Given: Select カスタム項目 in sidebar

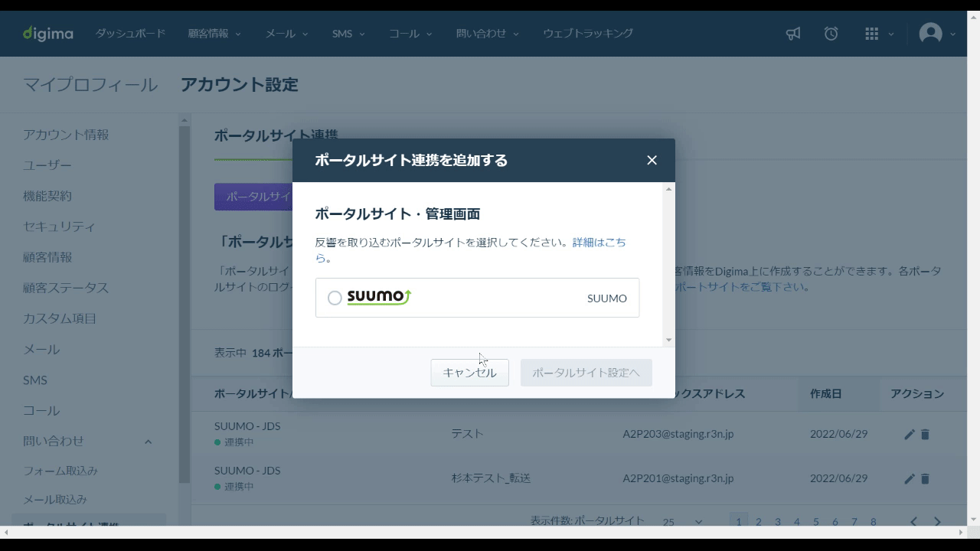Looking at the screenshot, I should tap(60, 318).
